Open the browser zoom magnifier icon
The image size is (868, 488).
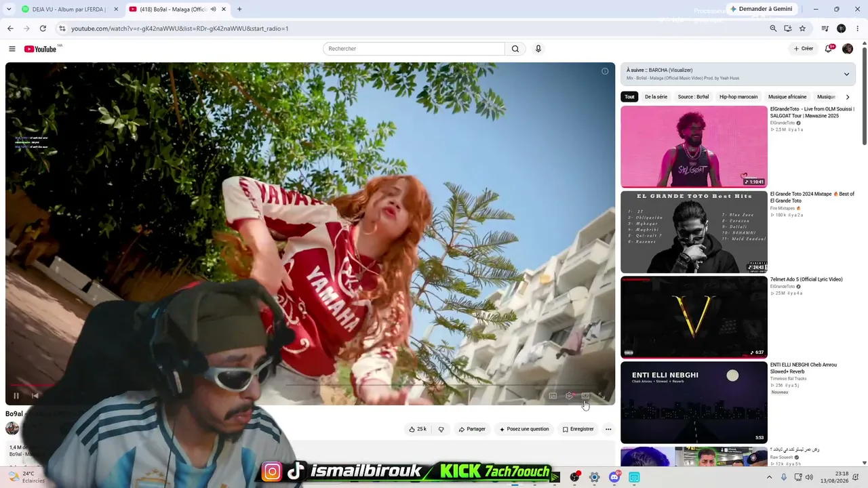coord(773,28)
